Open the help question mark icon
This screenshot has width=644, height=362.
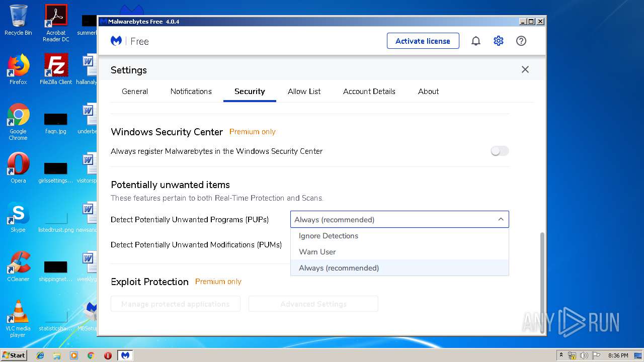click(521, 41)
